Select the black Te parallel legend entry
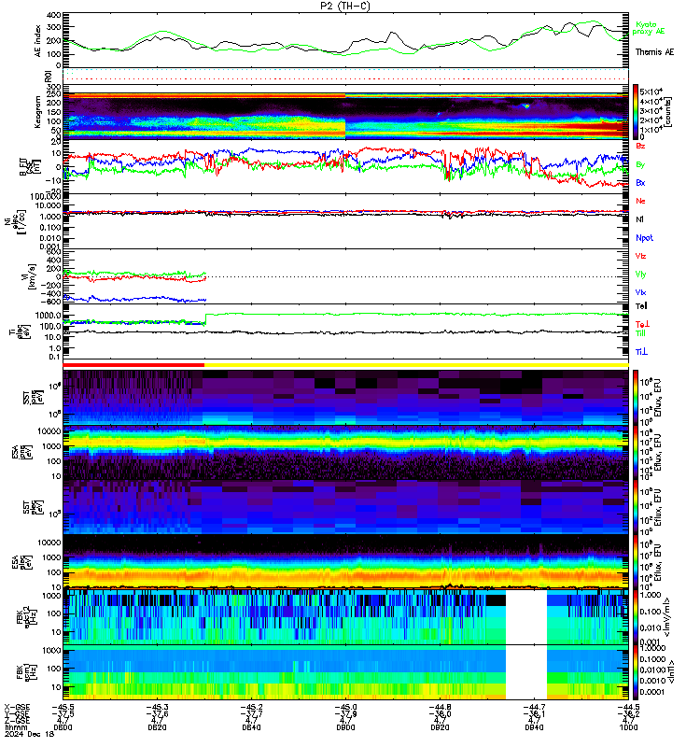Image resolution: width=700 pixels, height=747 pixels. (x=641, y=306)
